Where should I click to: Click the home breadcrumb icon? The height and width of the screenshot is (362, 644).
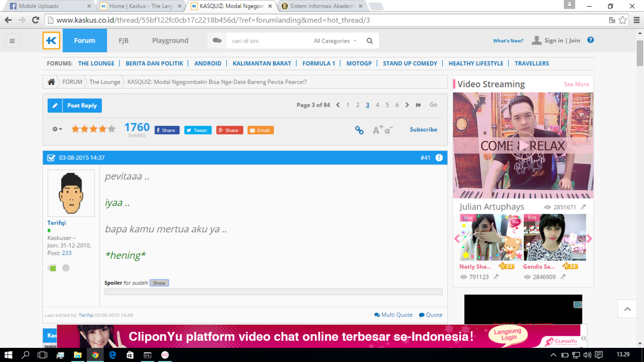(51, 82)
